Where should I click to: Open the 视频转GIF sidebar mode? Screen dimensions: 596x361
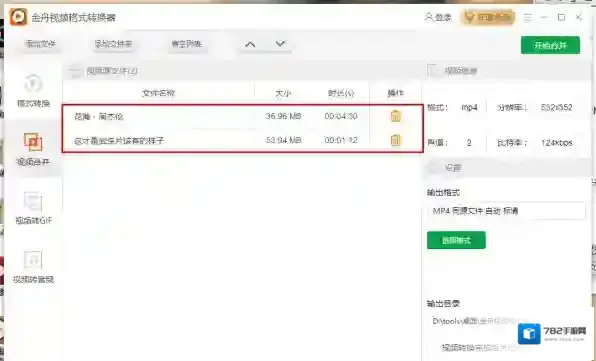pos(33,208)
